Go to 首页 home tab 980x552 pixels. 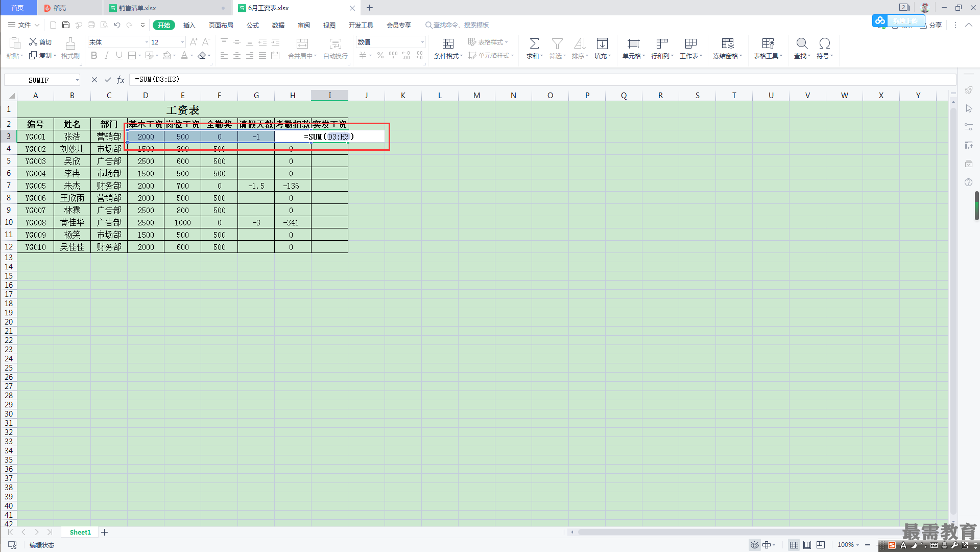click(x=18, y=8)
